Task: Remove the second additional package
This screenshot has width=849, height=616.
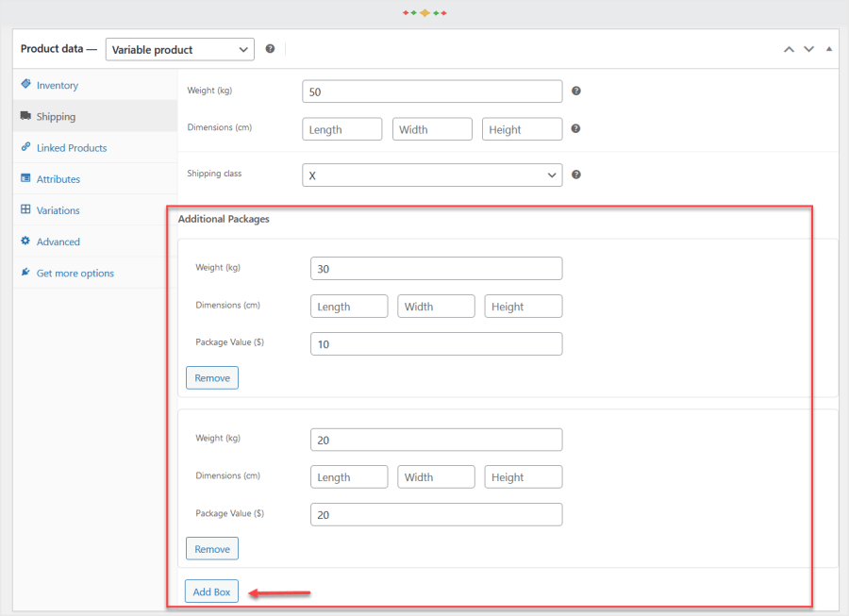Action: tap(212, 549)
